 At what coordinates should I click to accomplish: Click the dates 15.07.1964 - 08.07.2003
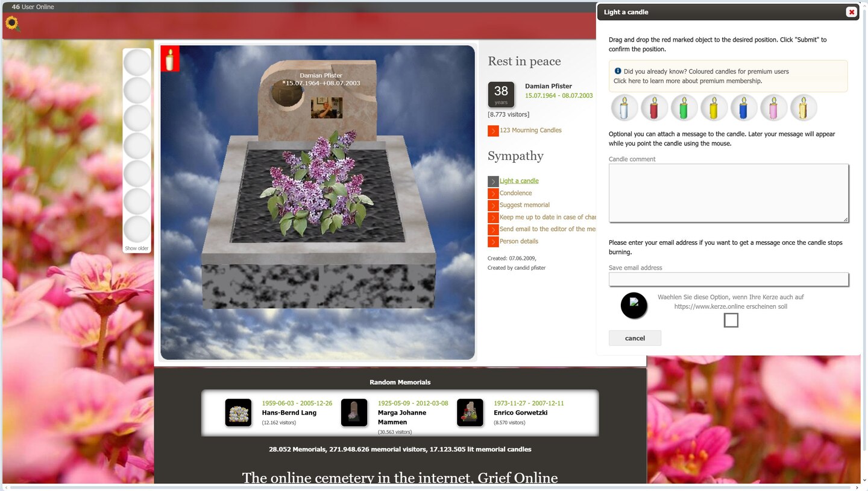point(559,95)
